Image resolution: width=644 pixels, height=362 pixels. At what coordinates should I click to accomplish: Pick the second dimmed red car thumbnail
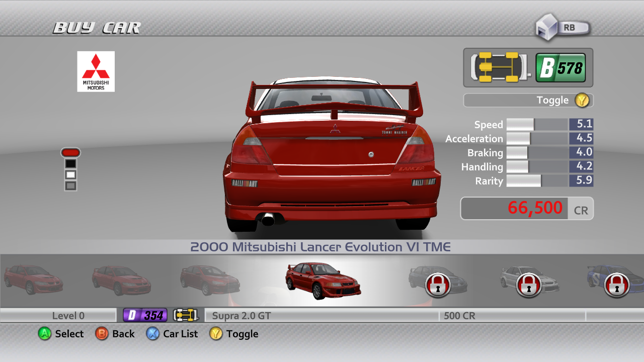(122, 281)
